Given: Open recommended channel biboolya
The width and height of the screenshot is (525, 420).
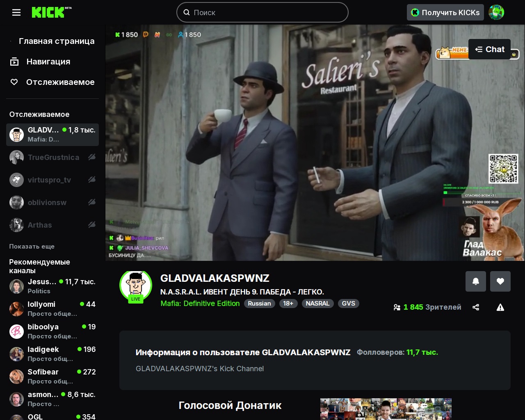Looking at the screenshot, I should (52, 331).
